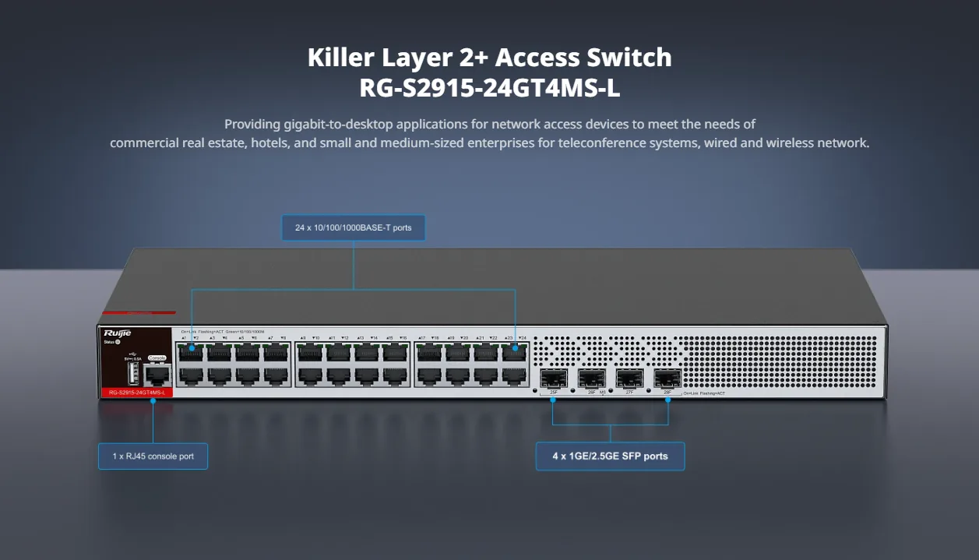Screen dimensions: 979x560
Task: Click SFP port 26F
Action: click(x=592, y=379)
